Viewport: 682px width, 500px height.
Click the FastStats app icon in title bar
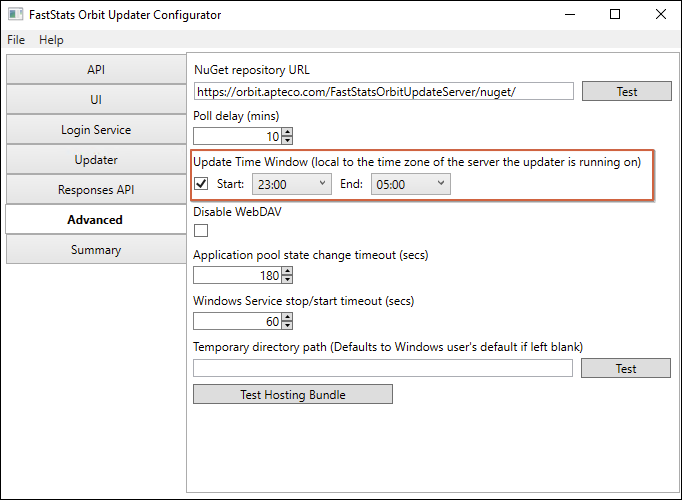pos(15,14)
